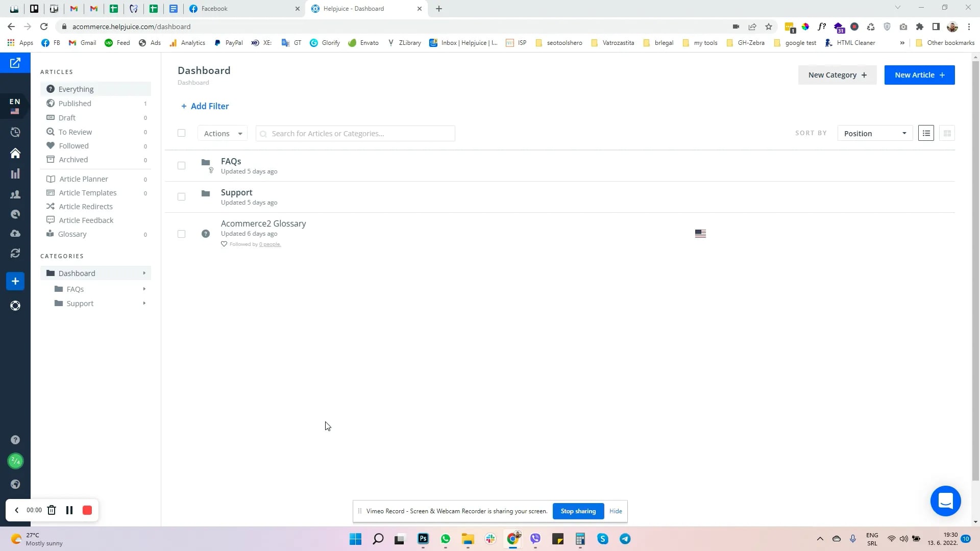The image size is (980, 551).
Task: Open Telegram from the taskbar
Action: pyautogui.click(x=625, y=539)
